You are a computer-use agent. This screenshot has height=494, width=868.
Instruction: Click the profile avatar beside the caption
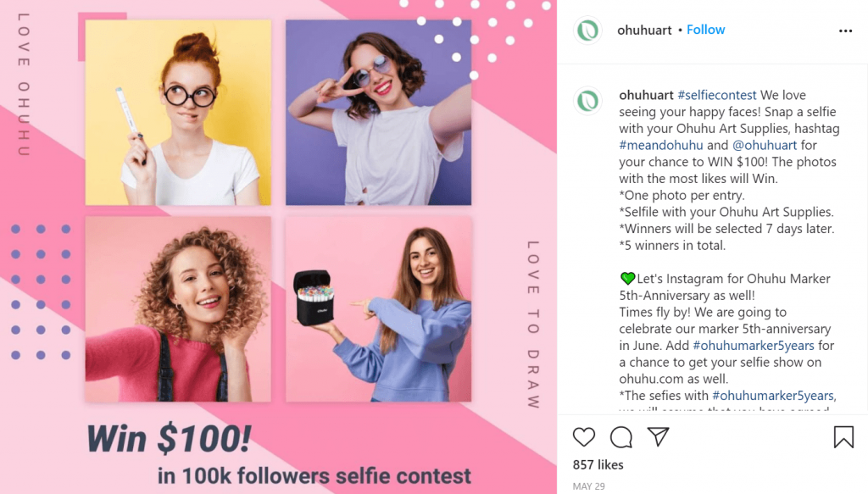click(587, 101)
